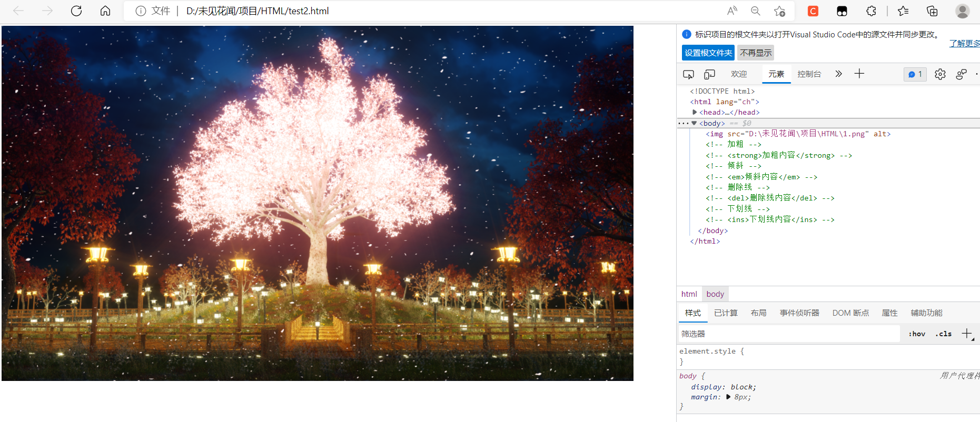Click the glowing tree image on page

click(318, 203)
